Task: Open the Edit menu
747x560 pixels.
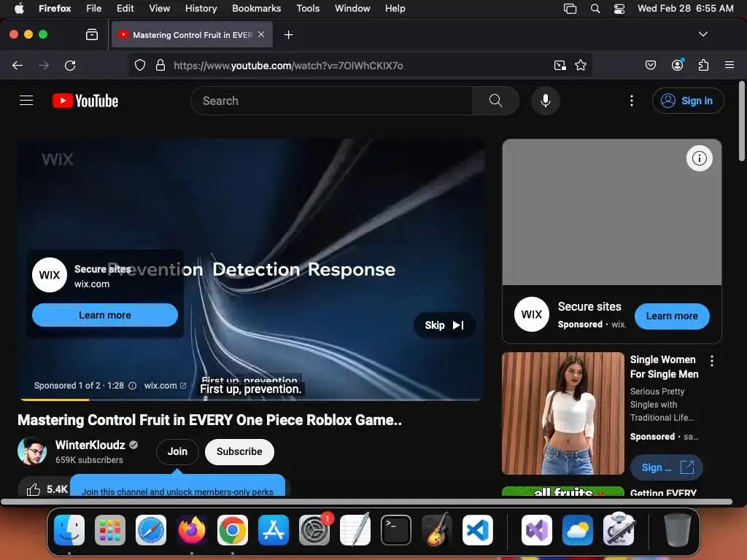Action: click(125, 8)
